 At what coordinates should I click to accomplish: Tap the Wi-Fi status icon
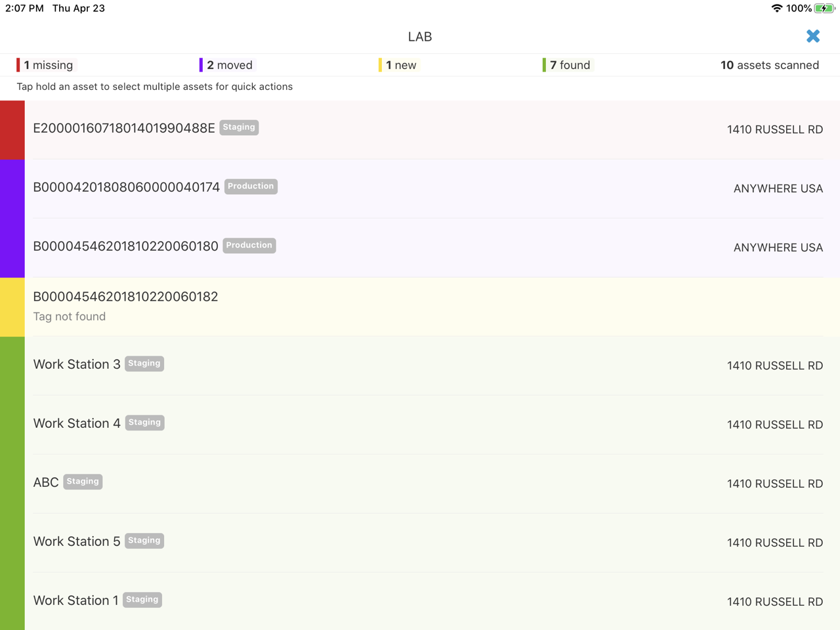pos(777,9)
